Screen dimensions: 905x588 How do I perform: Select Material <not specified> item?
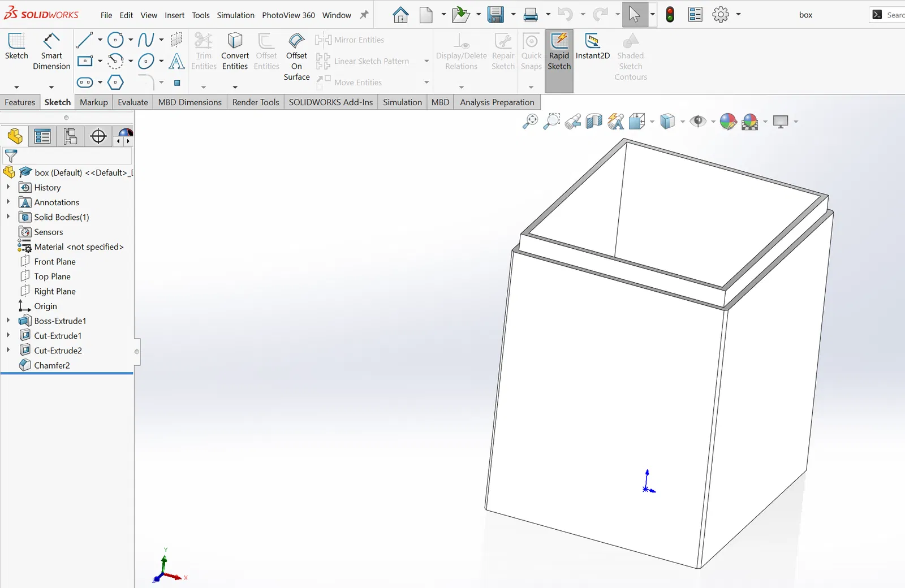tap(79, 247)
